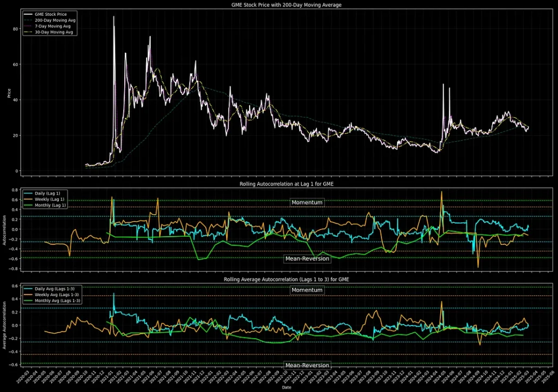
Task: Click the "Mean-Reversion" label in the Lag 1 chart
Action: coord(307,258)
